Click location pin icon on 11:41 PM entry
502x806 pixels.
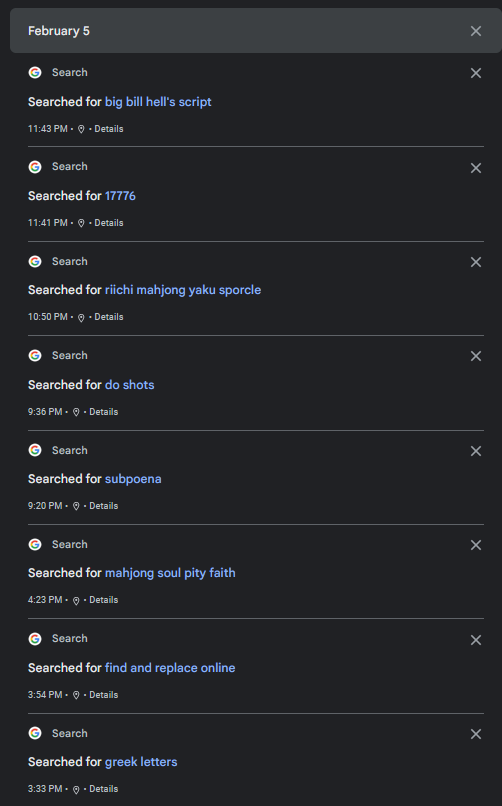81,223
